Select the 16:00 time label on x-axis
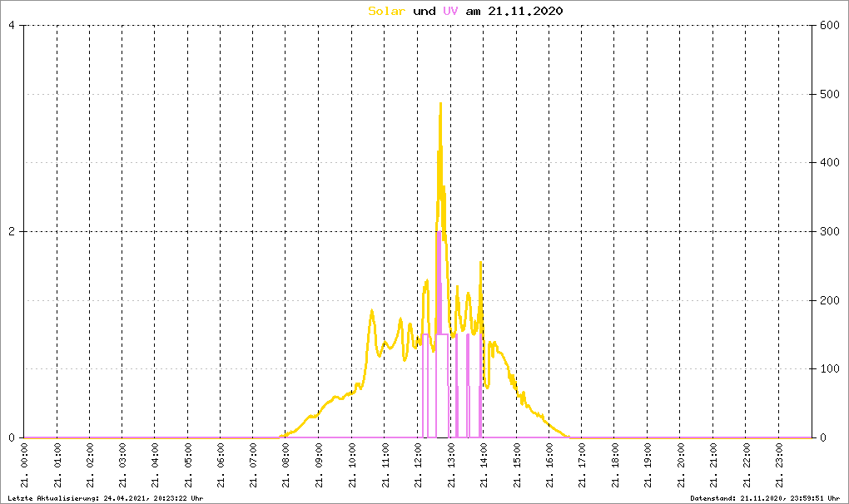 coord(549,467)
